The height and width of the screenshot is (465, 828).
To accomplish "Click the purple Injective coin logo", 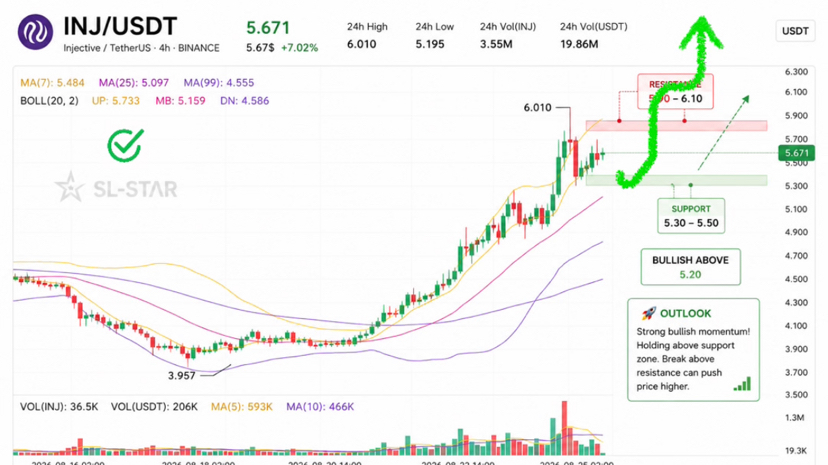I will click(x=35, y=31).
